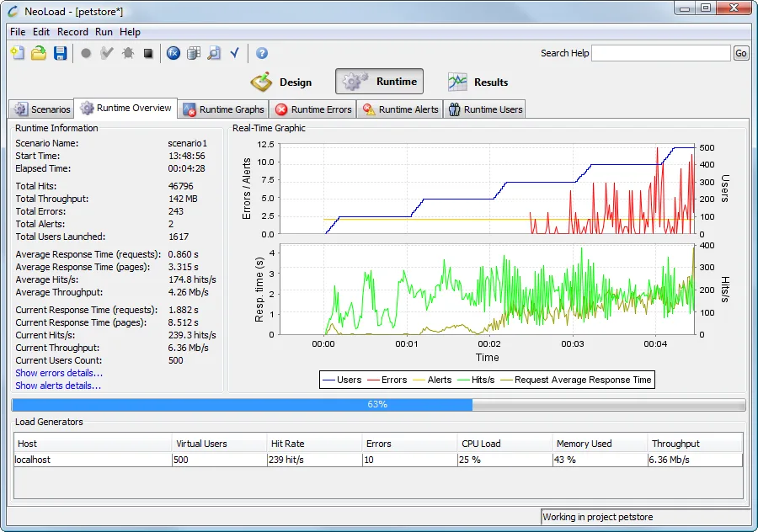
Task: Click the Stop test square icon
Action: [148, 53]
